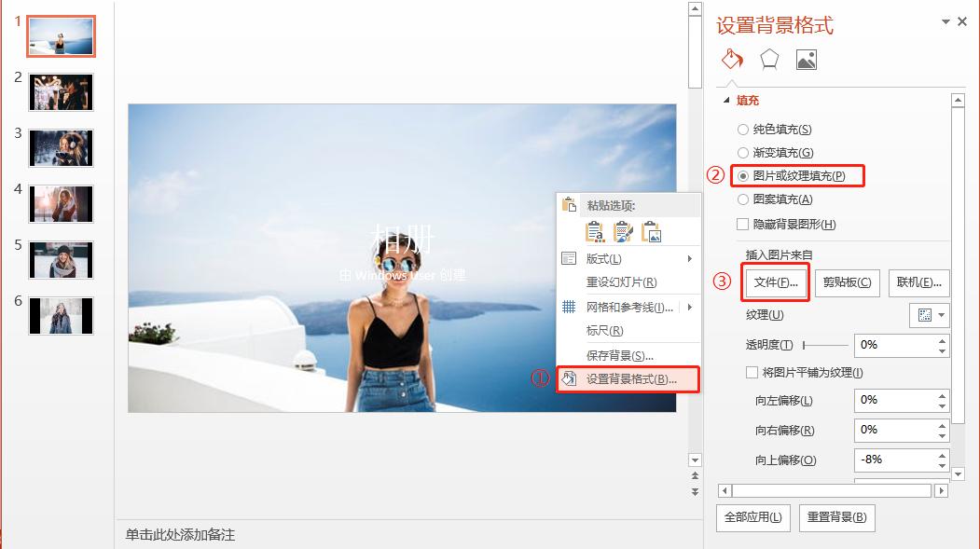Image resolution: width=980 pixels, height=549 pixels.
Task: Click the 联机(E)... button
Action: [918, 283]
